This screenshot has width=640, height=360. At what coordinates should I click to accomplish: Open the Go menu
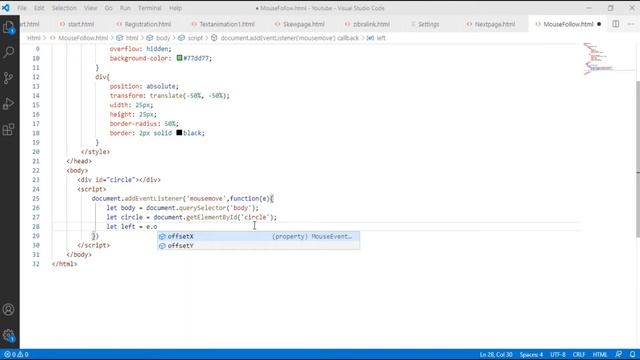pyautogui.click(x=109, y=8)
